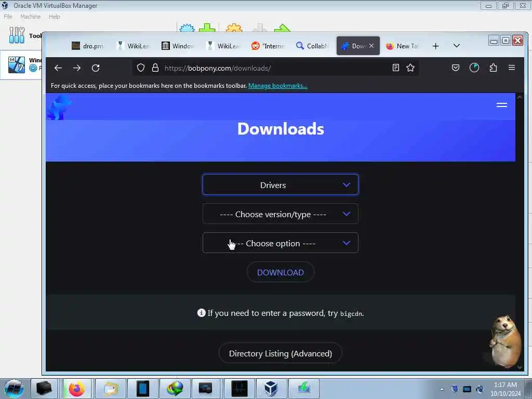Image resolution: width=532 pixels, height=399 pixels.
Task: Open the Save to Pocket icon
Action: [x=456, y=68]
